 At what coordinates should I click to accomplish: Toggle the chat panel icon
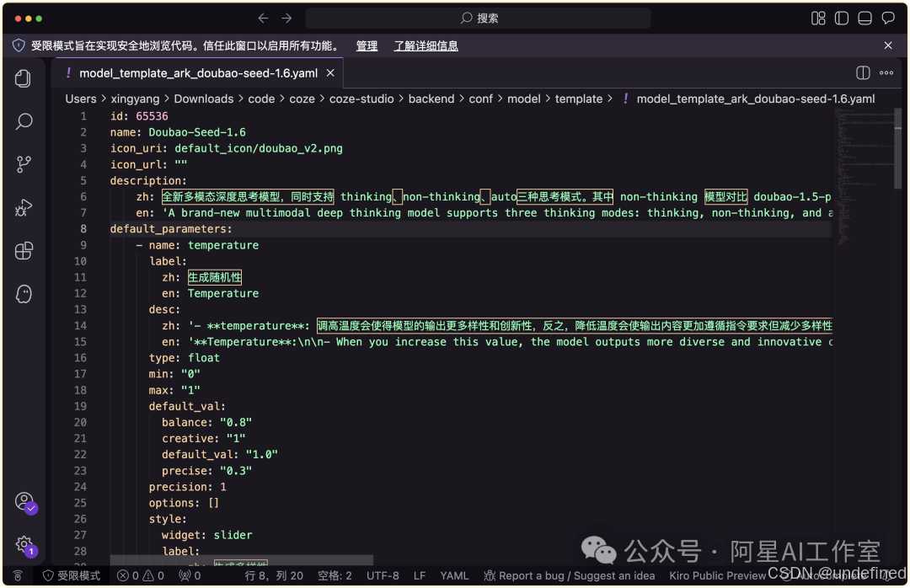[x=888, y=18]
